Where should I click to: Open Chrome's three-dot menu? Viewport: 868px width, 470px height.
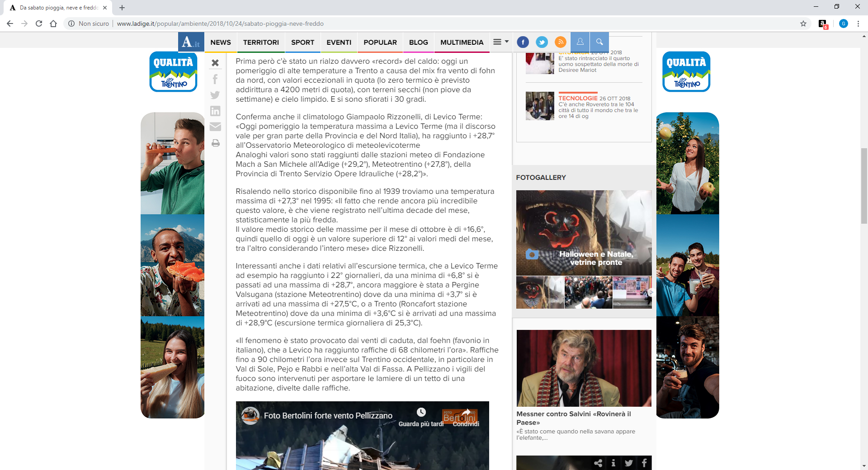[x=858, y=23]
